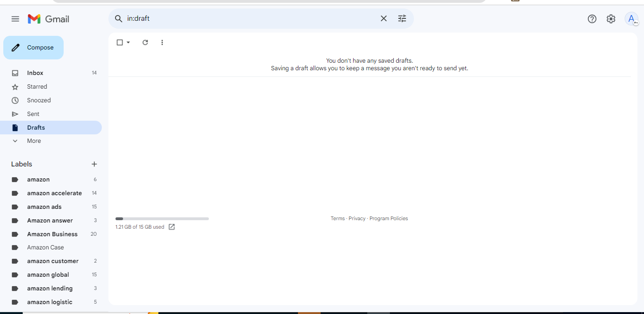Open the amazon label
Screen dimensions: 644x314
(51, 180)
